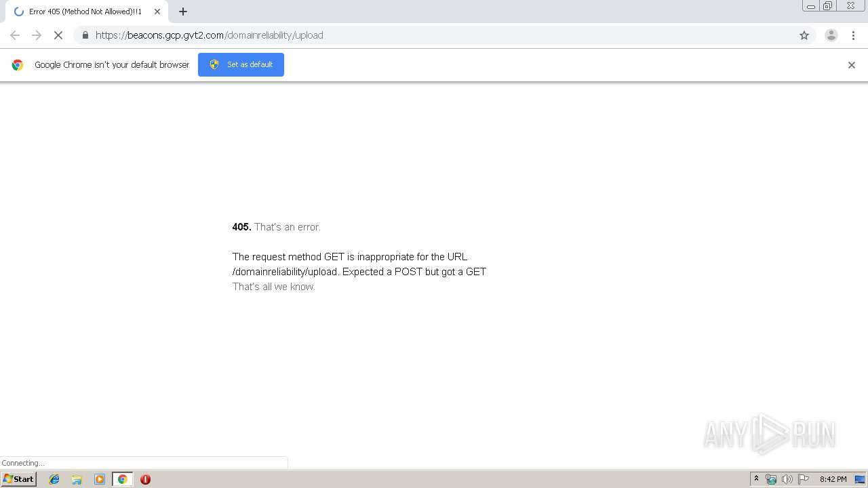Select the Error 405 tab

(85, 12)
